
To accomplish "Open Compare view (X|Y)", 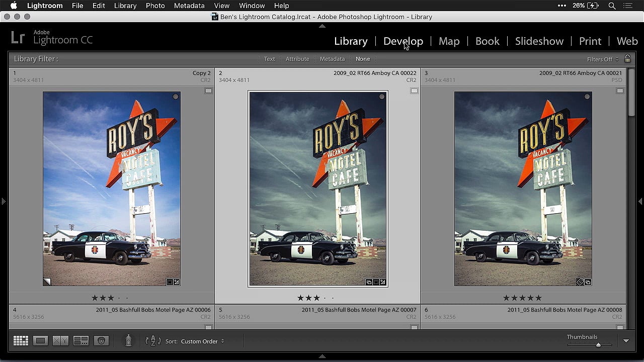I will coord(60,341).
